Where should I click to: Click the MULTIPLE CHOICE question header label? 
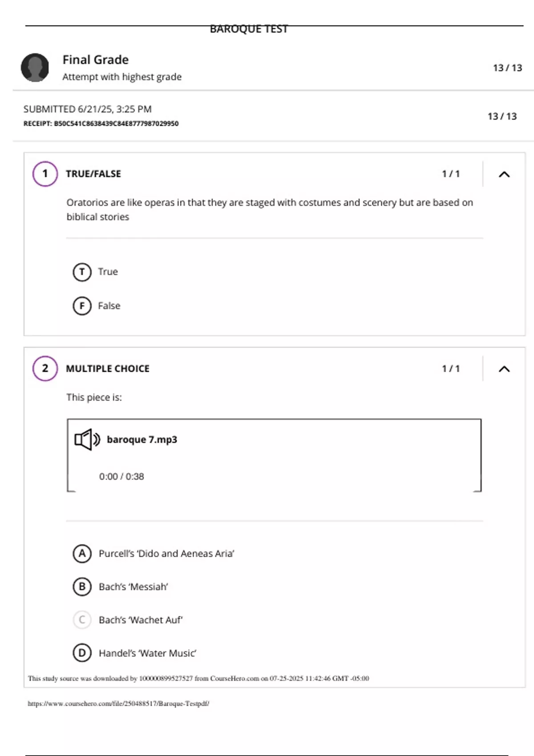click(108, 369)
